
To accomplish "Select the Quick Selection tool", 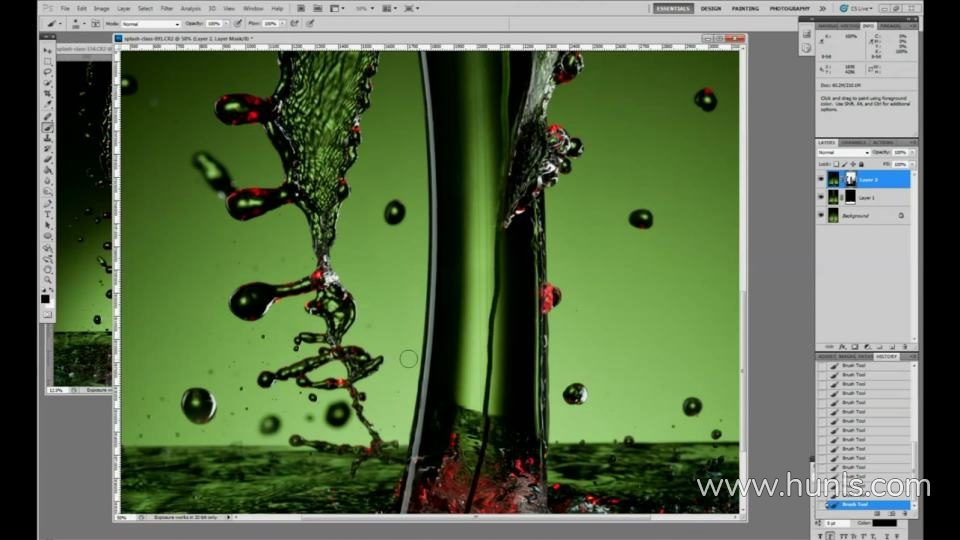I will pyautogui.click(x=48, y=83).
